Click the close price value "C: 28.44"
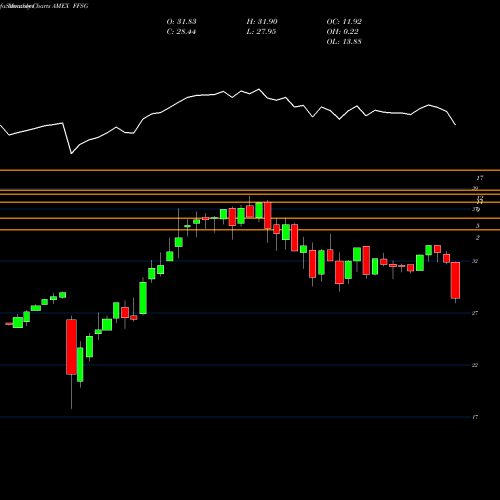Viewport: 500px width, 500px height. coord(181,32)
